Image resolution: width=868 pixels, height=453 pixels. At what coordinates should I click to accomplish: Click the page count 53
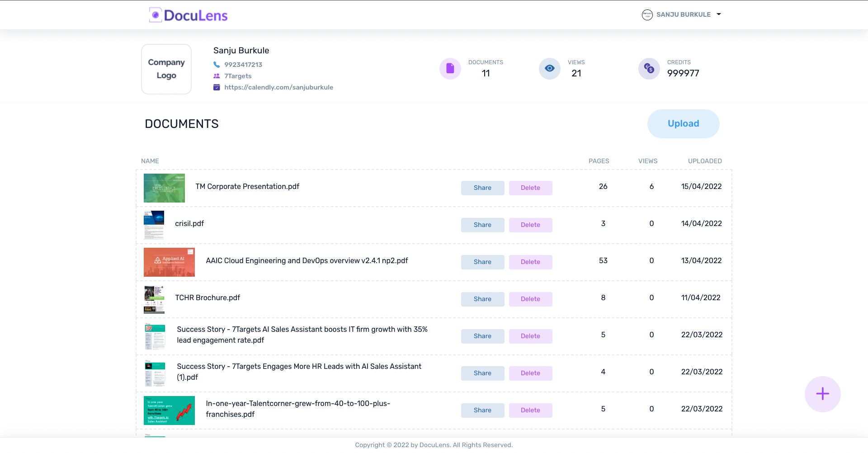click(x=603, y=261)
